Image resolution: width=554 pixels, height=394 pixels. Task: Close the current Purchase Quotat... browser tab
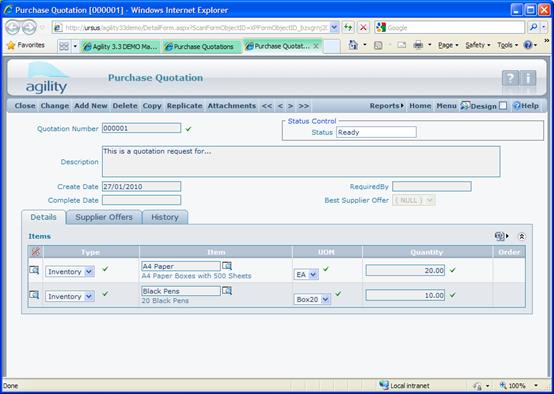pyautogui.click(x=316, y=46)
